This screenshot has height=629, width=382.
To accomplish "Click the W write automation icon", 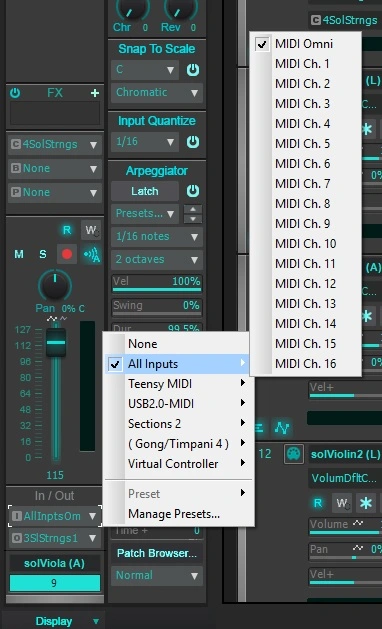I will click(x=91, y=230).
